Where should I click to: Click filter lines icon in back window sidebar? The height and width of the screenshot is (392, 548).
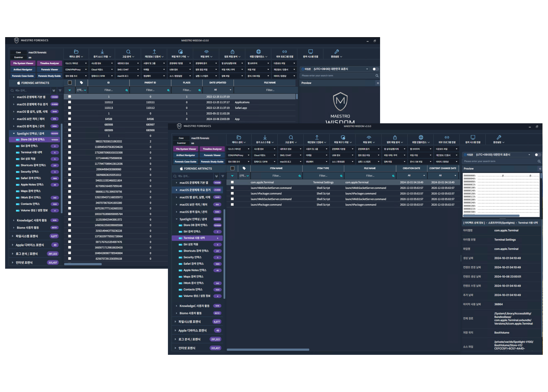60,90
